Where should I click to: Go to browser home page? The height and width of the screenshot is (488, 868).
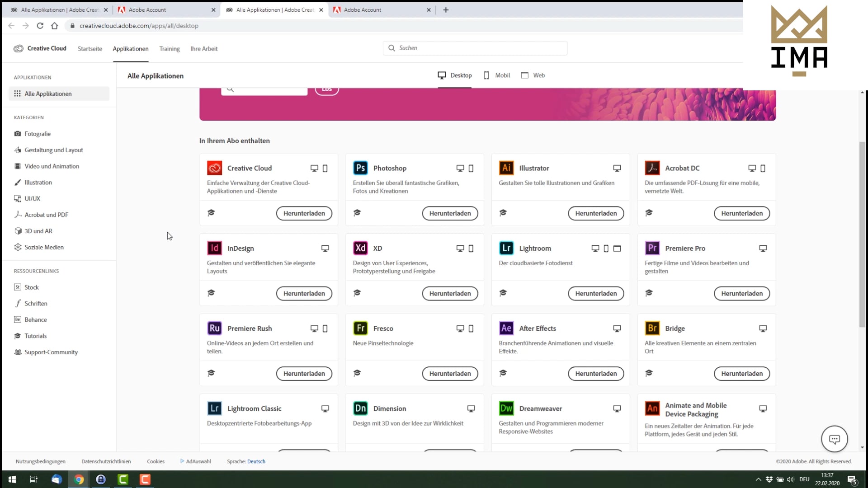[x=55, y=26]
